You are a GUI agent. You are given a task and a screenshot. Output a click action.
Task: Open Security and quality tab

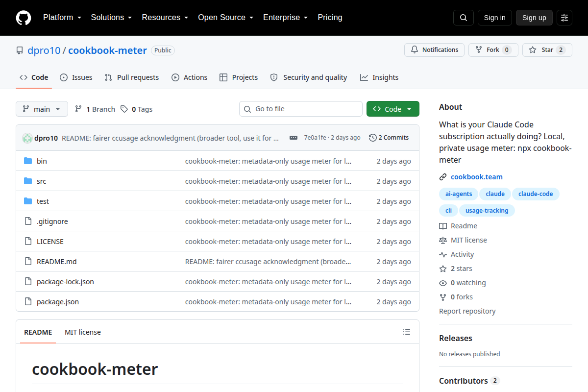click(x=309, y=77)
